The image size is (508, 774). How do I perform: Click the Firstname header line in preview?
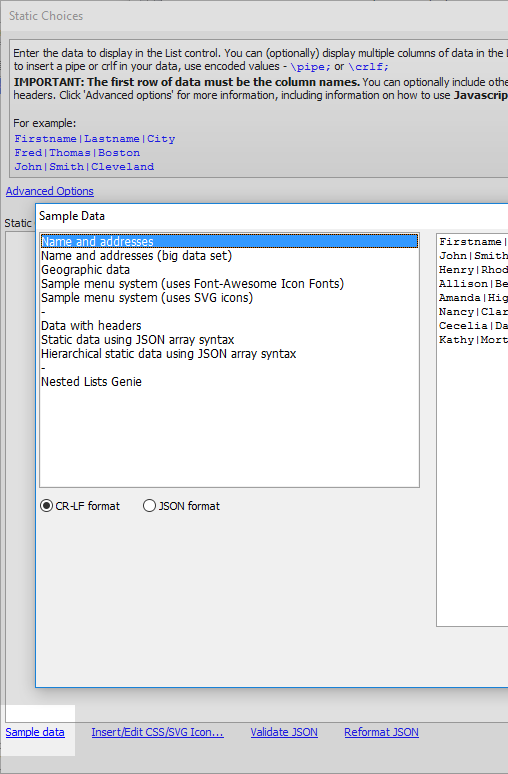point(472,241)
